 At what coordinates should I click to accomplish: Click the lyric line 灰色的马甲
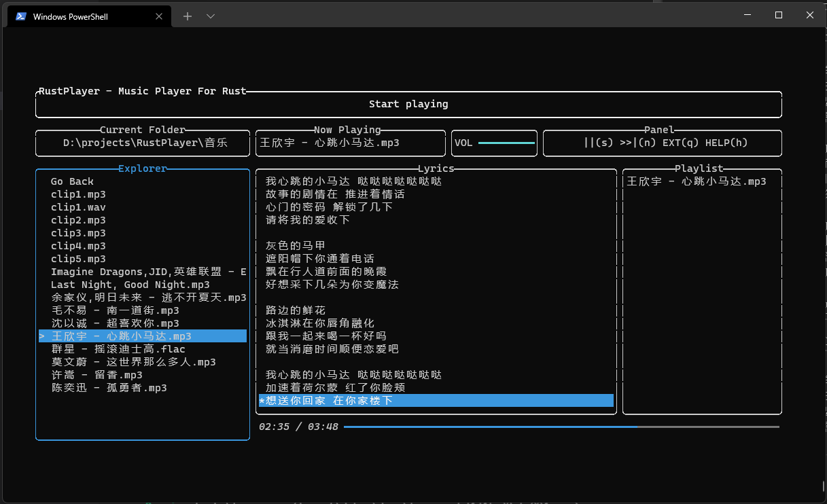point(296,246)
